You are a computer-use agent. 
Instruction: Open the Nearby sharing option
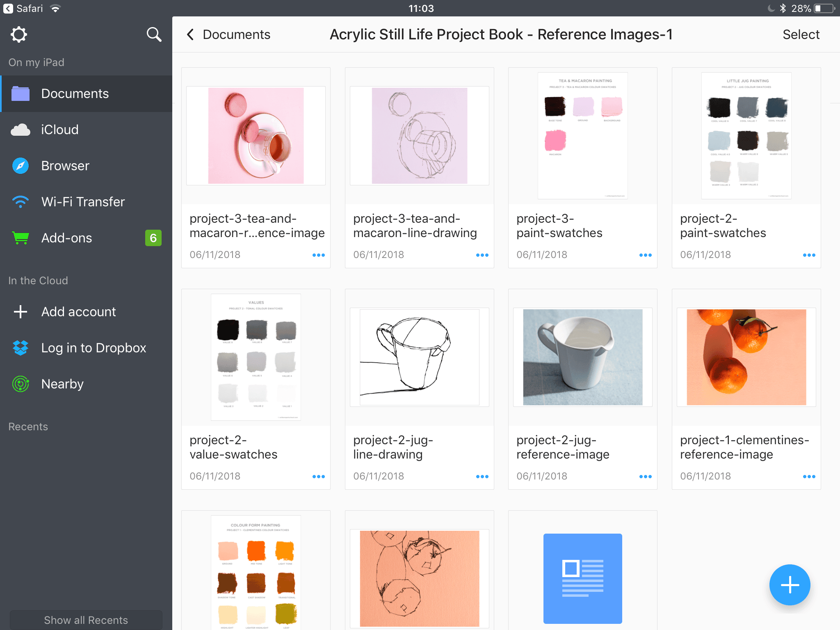click(x=86, y=384)
